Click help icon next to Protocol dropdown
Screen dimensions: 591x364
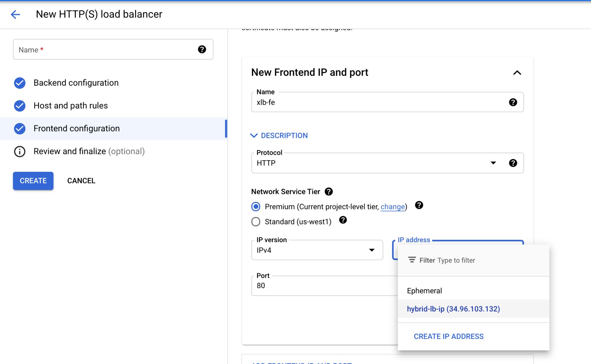point(513,163)
